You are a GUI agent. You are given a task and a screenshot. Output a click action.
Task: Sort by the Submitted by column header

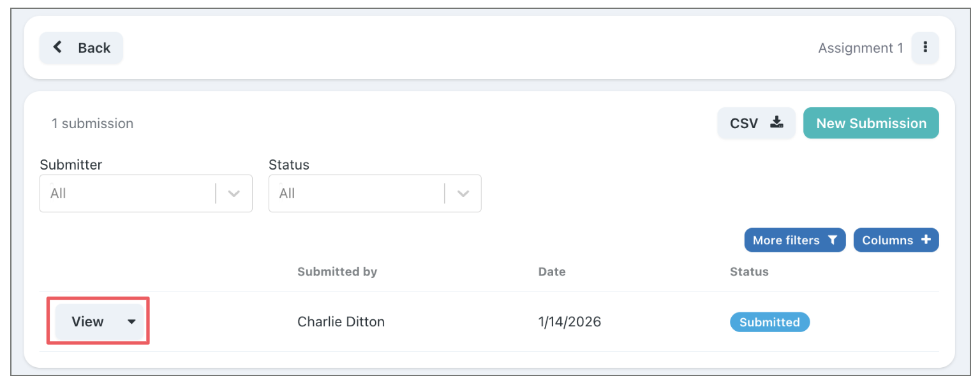point(337,272)
